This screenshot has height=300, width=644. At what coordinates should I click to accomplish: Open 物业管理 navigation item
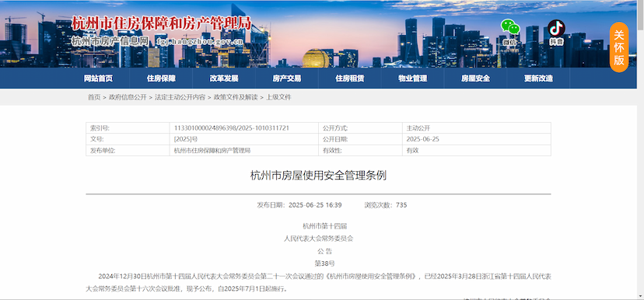pos(412,78)
